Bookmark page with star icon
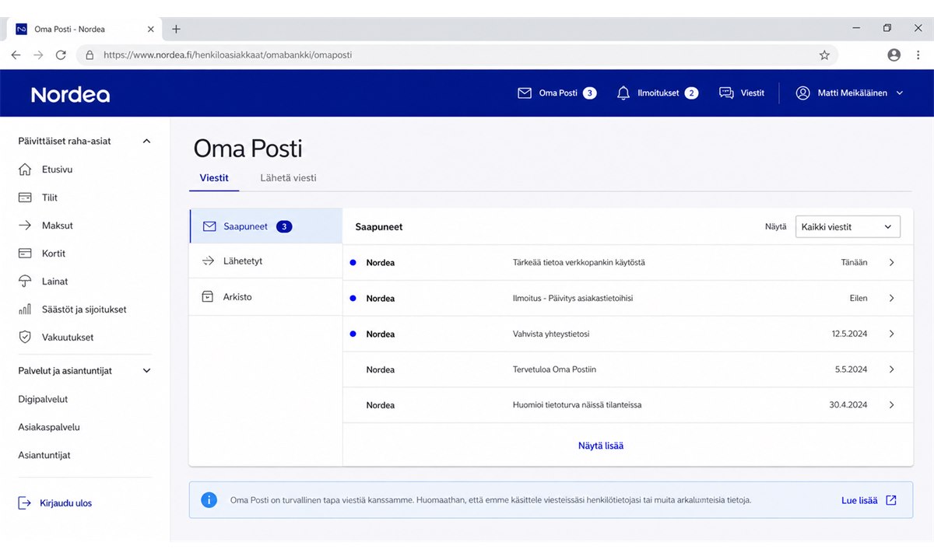 [824, 55]
